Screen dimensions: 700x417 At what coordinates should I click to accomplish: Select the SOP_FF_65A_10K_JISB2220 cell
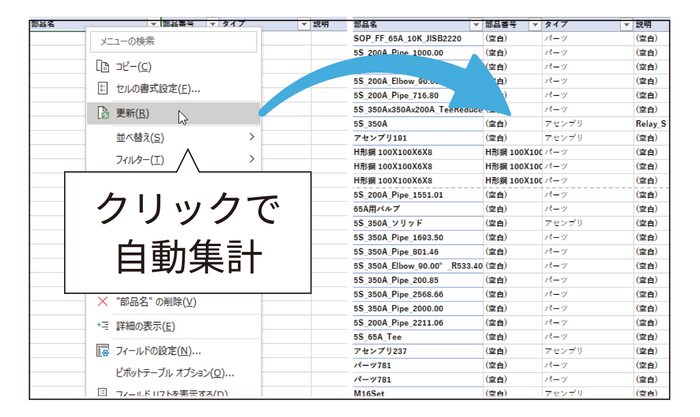click(410, 38)
